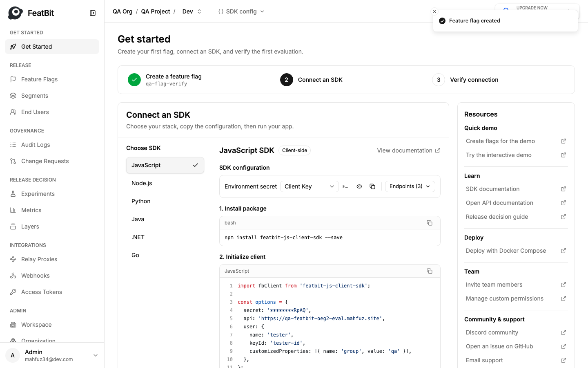
Task: Copy the environment secret key
Action: click(x=372, y=186)
